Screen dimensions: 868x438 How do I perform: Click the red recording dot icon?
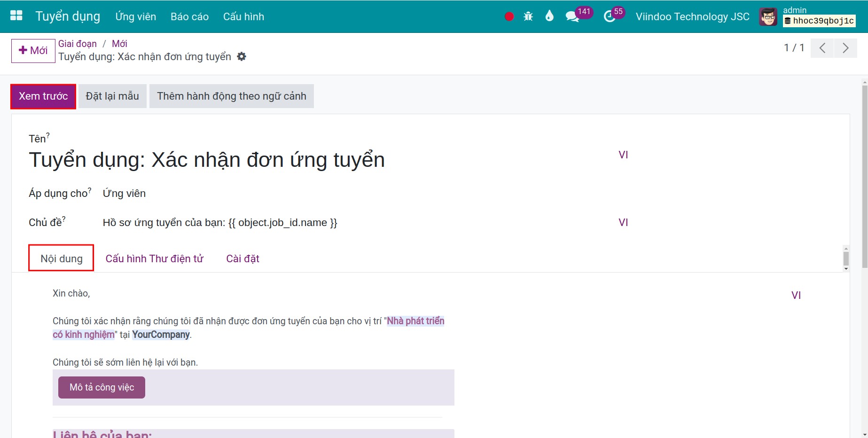coord(508,16)
